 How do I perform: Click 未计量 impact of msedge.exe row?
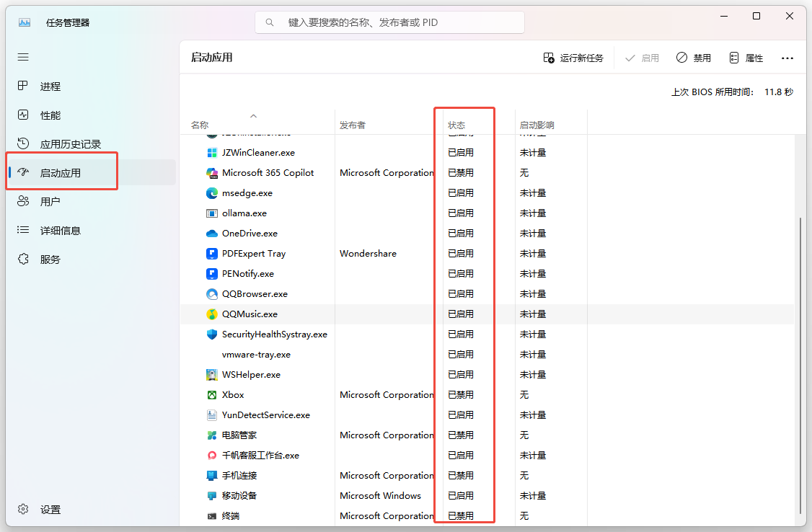[533, 193]
